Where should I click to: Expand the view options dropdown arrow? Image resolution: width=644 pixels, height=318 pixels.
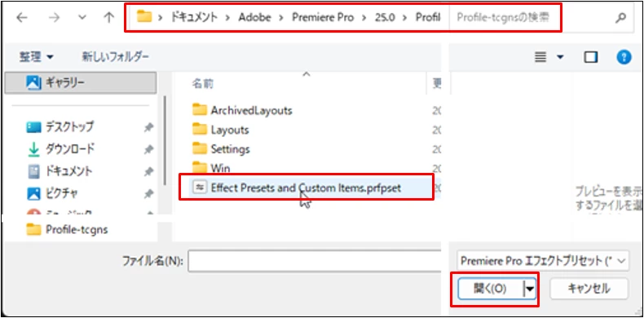(560, 57)
